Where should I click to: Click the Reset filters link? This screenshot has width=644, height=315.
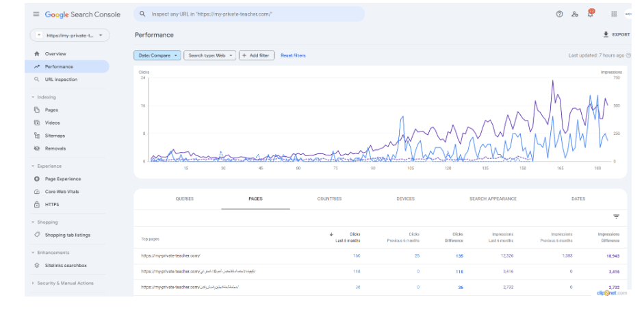click(x=293, y=55)
